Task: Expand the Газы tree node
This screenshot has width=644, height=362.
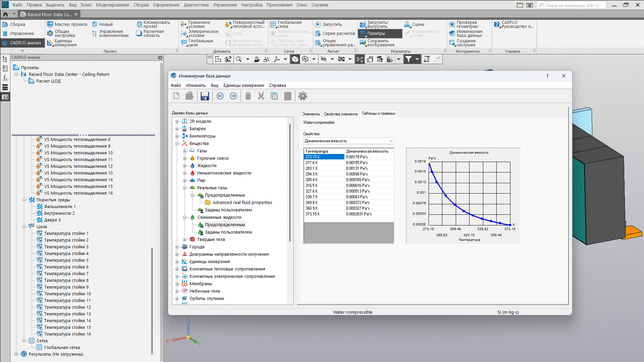Action: click(x=184, y=151)
